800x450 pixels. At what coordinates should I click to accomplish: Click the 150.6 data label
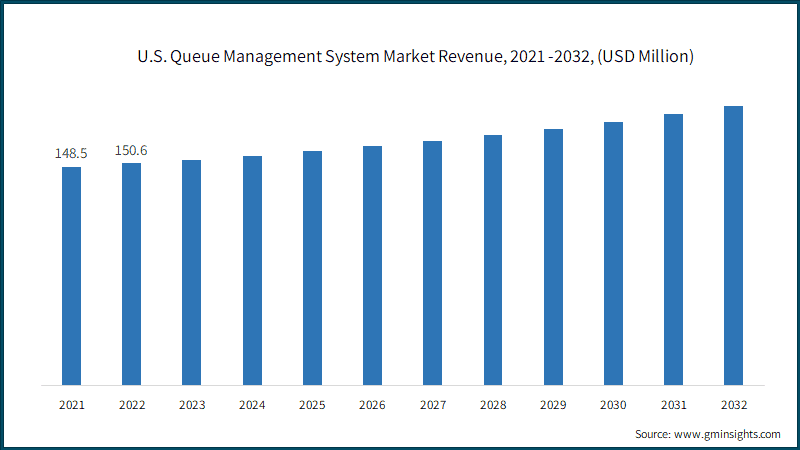point(131,150)
